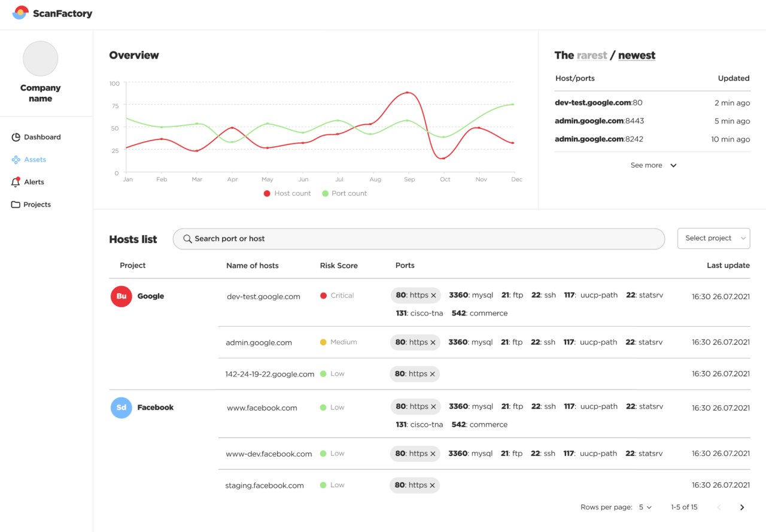Click the Sep peak Host count point

pyautogui.click(x=408, y=93)
